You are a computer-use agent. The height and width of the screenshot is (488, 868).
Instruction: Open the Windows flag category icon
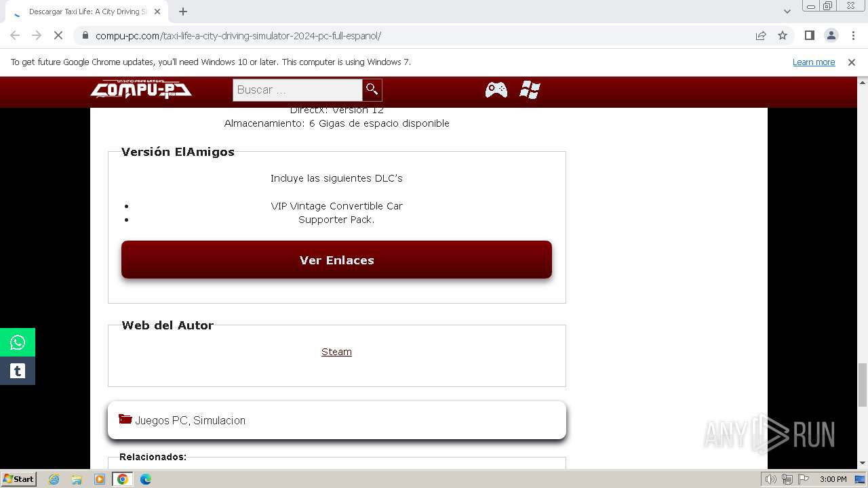[x=530, y=89]
